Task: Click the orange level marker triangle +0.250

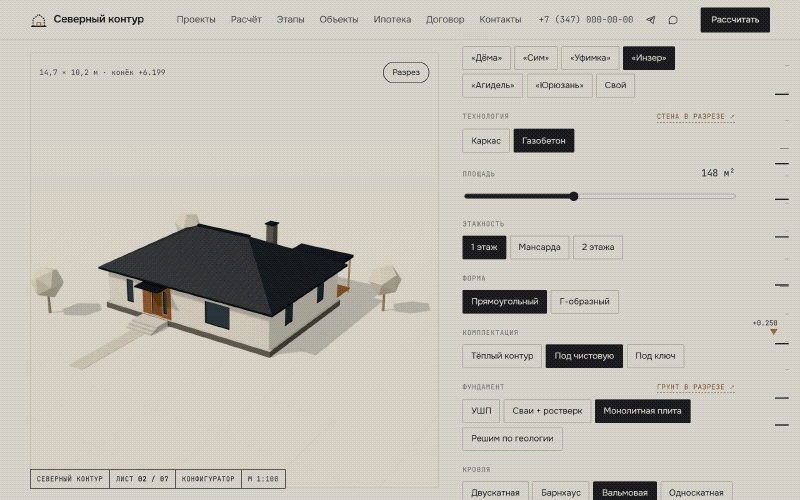Action: (x=773, y=332)
